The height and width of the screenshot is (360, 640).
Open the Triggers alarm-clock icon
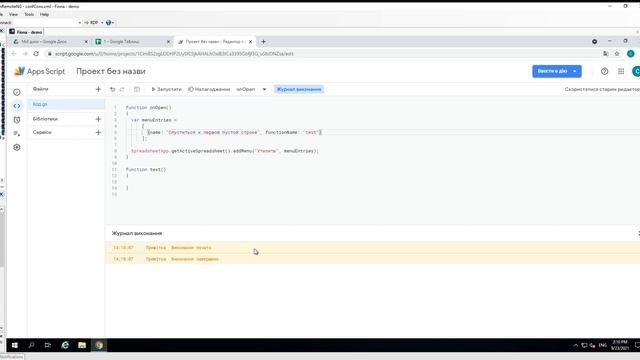(x=17, y=120)
